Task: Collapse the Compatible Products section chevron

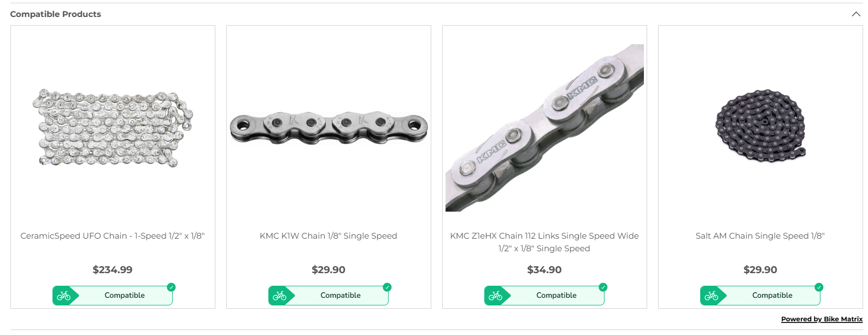Action: click(856, 14)
